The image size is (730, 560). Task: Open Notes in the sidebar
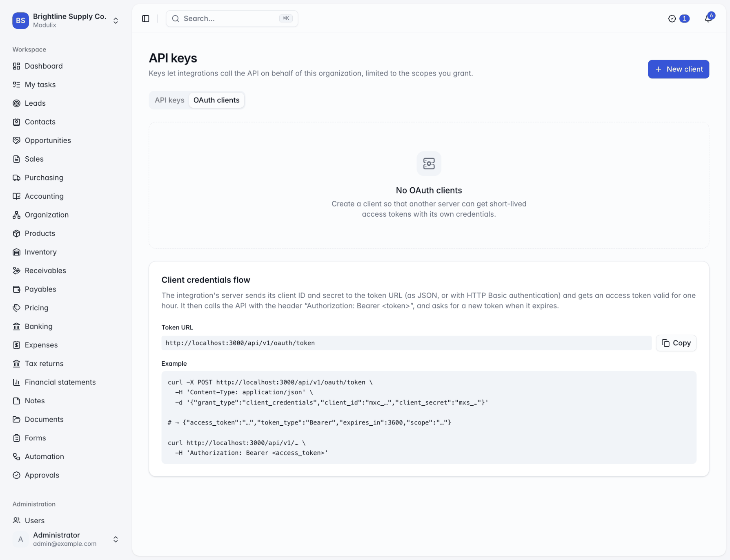pyautogui.click(x=66, y=401)
